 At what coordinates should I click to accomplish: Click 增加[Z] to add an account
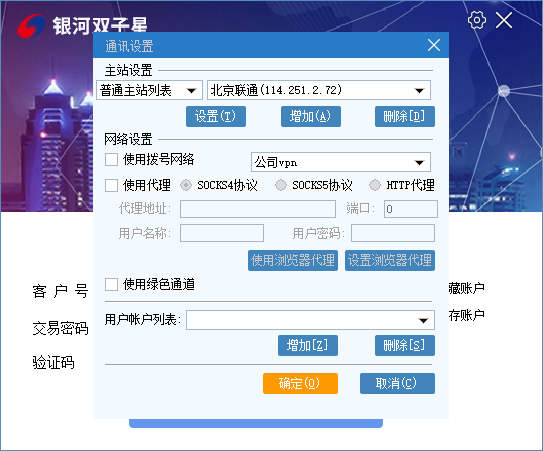click(308, 345)
